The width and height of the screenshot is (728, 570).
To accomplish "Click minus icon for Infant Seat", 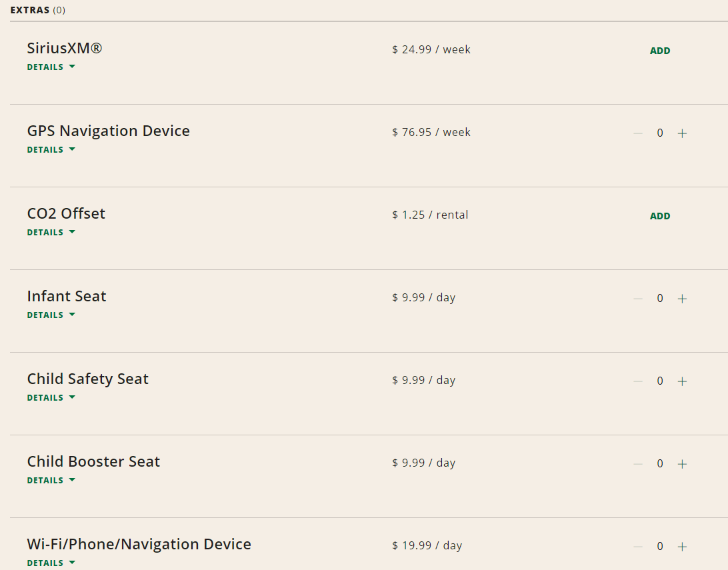I will coord(638,299).
